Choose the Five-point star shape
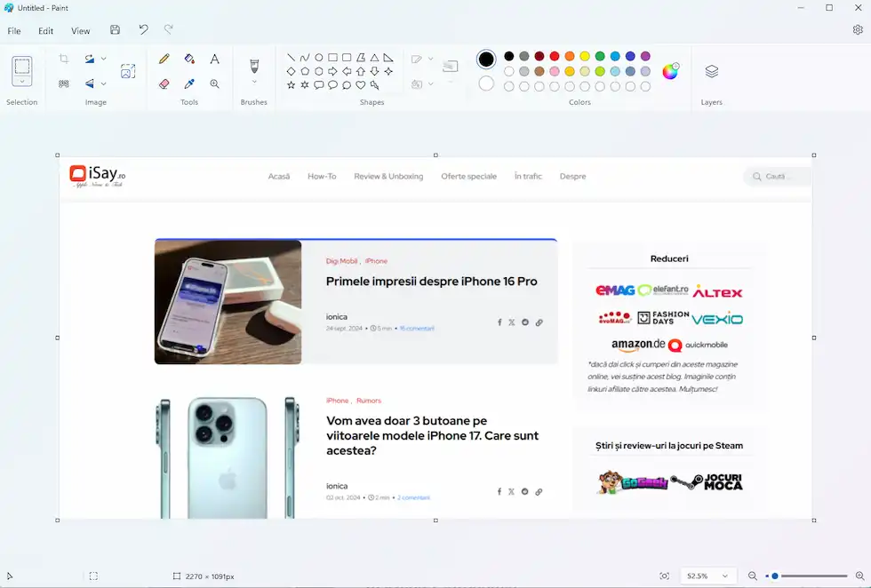This screenshot has width=871, height=588. (292, 85)
